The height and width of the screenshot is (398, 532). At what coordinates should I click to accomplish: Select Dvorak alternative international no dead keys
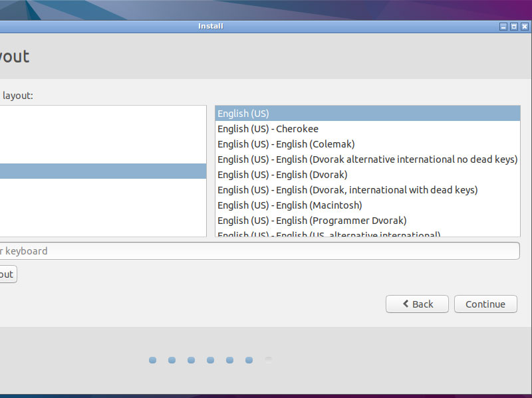point(368,159)
